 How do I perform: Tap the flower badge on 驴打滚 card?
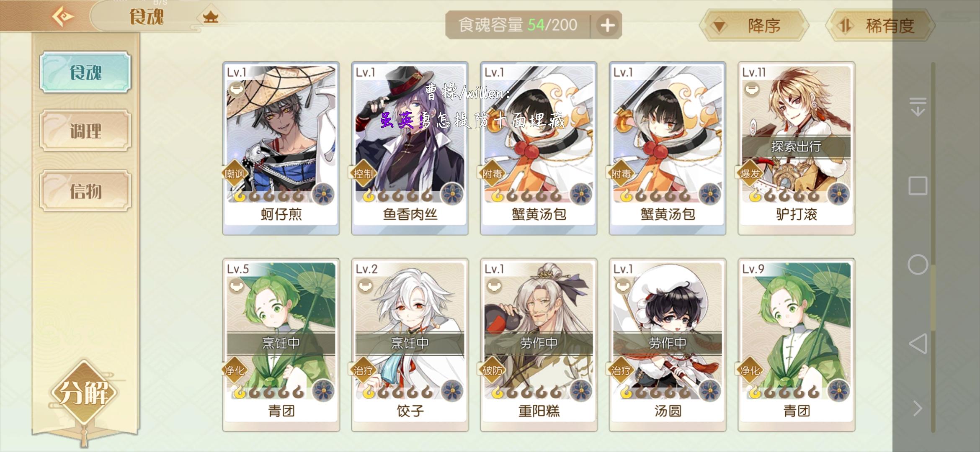pos(838,194)
